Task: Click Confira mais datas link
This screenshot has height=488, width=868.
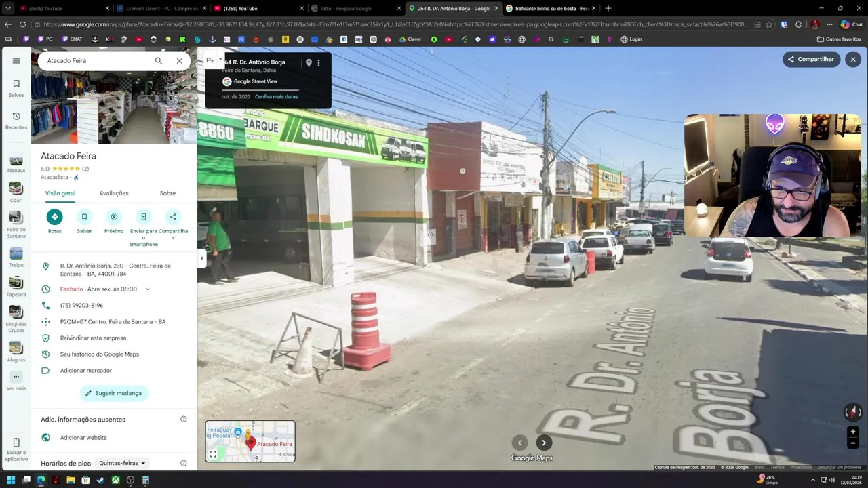Action: pyautogui.click(x=276, y=97)
